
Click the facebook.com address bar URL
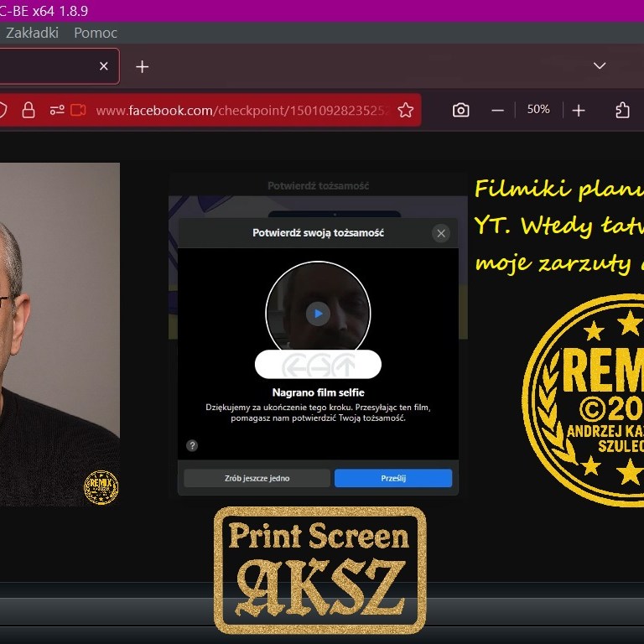243,111
